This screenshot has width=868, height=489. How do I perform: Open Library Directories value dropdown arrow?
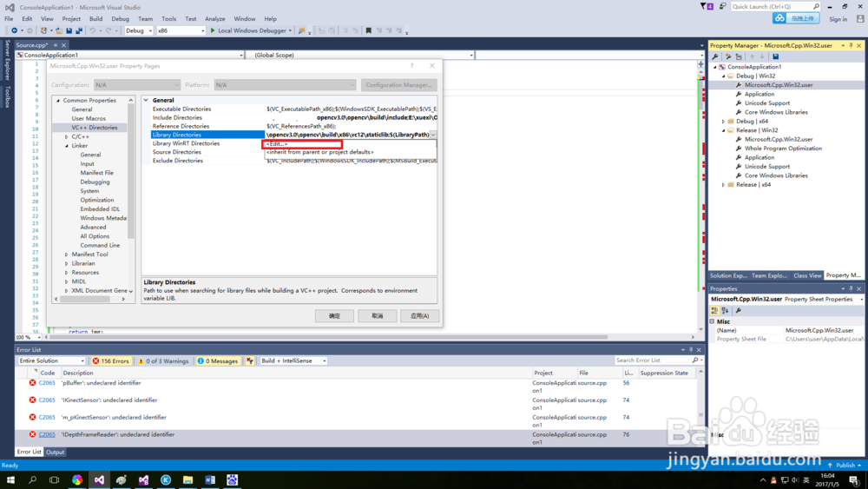(433, 135)
